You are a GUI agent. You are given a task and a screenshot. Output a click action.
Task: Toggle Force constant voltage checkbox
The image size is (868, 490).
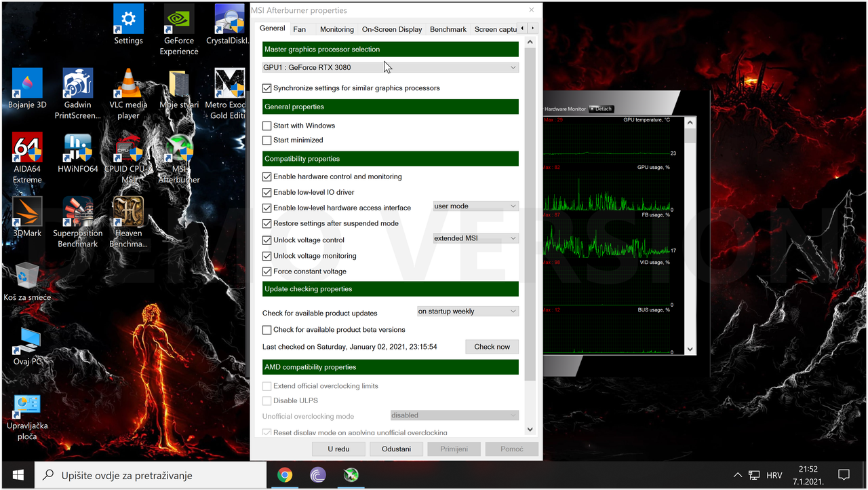point(267,271)
